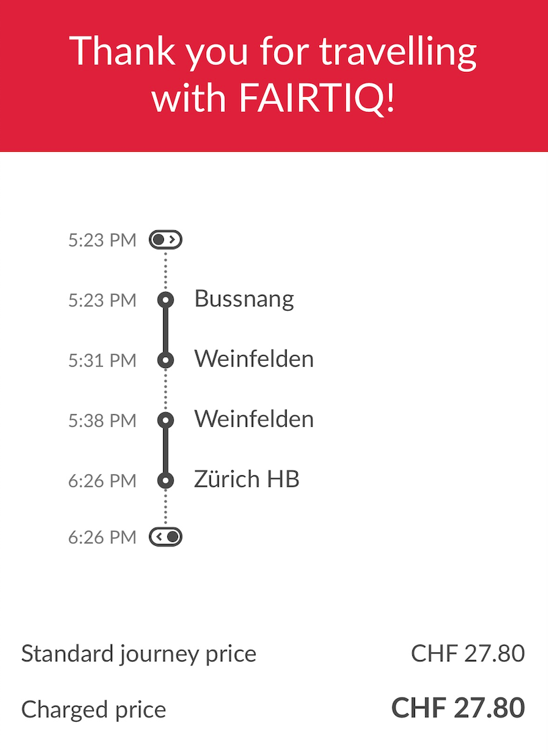Click the Zürich HB stop marker dot
This screenshot has width=548, height=756.
[x=165, y=481]
